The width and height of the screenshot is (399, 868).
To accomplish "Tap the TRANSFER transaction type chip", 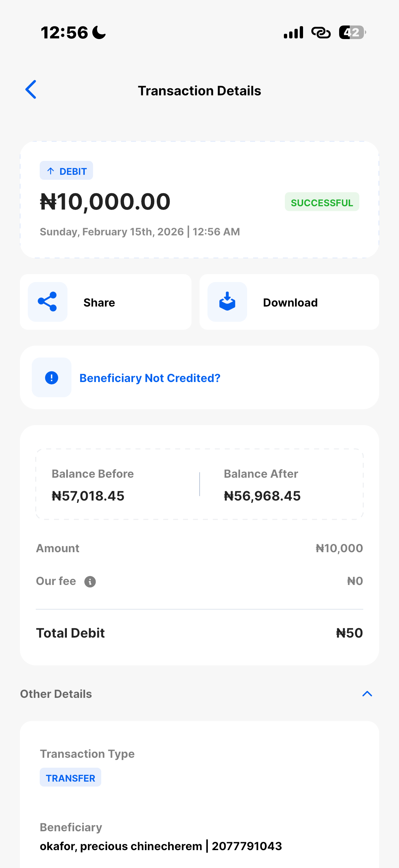I will click(x=70, y=778).
